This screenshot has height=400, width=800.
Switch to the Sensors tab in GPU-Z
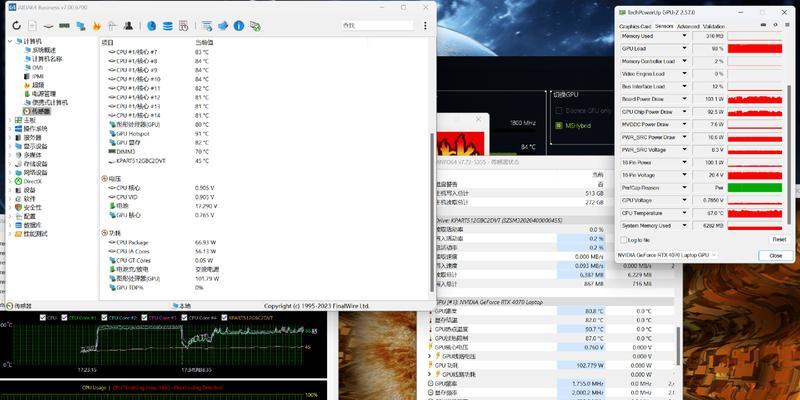click(x=664, y=27)
